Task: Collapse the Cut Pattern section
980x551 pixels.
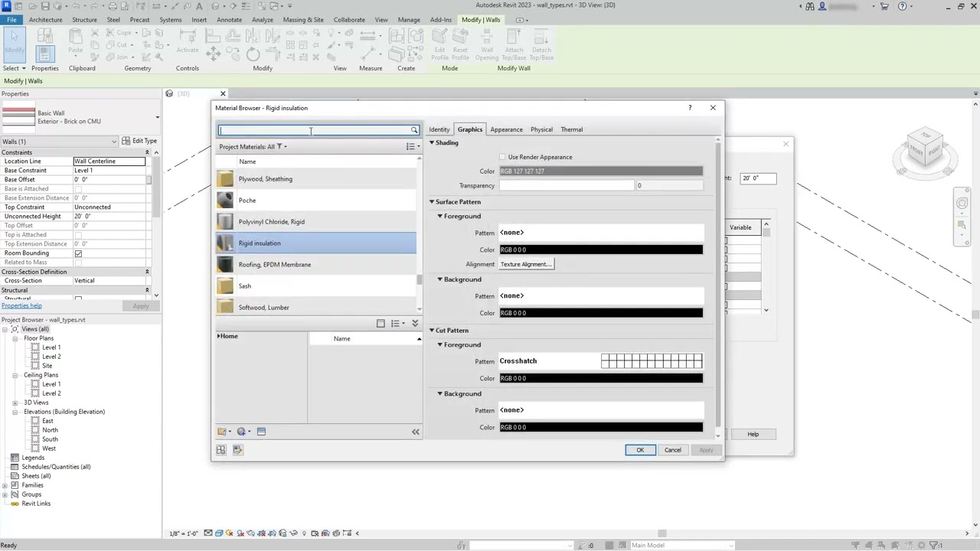Action: [432, 331]
